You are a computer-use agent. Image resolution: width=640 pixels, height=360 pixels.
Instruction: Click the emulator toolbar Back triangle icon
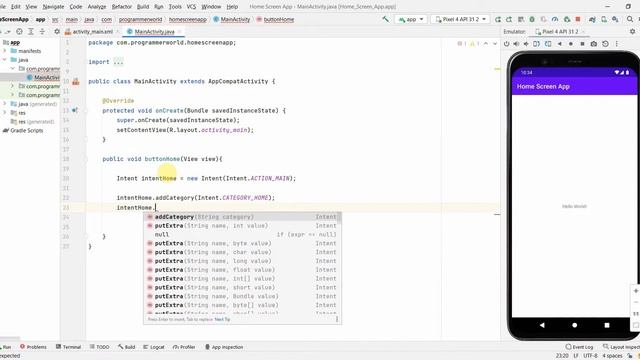pos(560,44)
